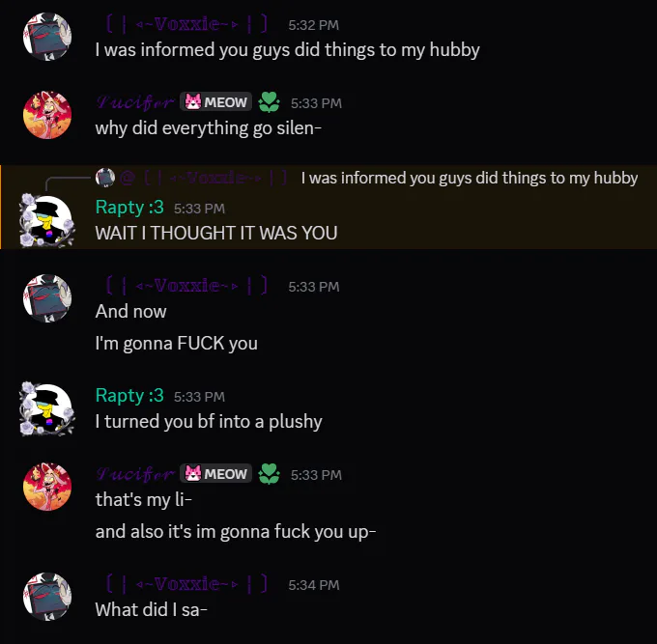
Task: Click the MEOW server tag on 5:33 PM silen- message
Action: 215,101
